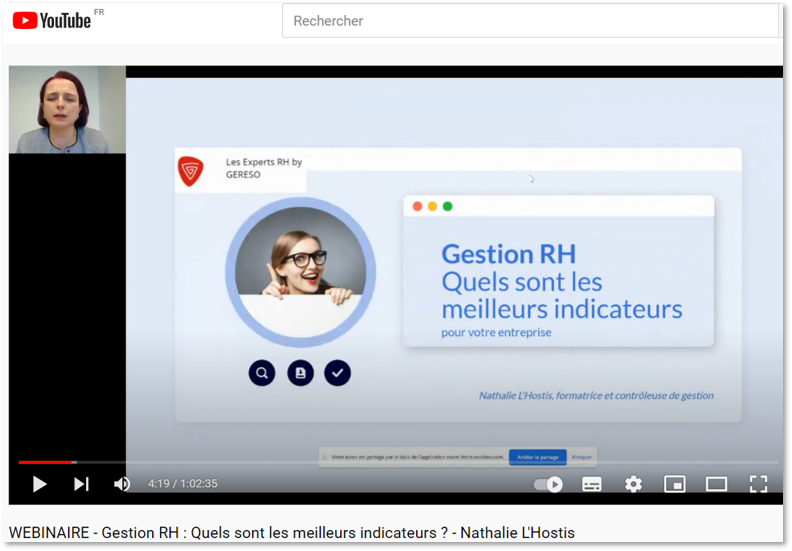The width and height of the screenshot is (792, 551).
Task: Toggle the autoplay switch
Action: point(548,484)
